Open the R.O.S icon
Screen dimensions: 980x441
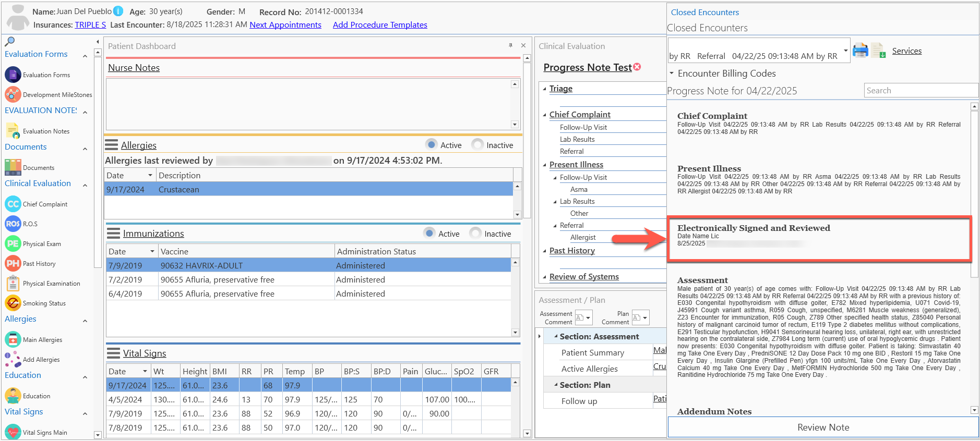(13, 224)
